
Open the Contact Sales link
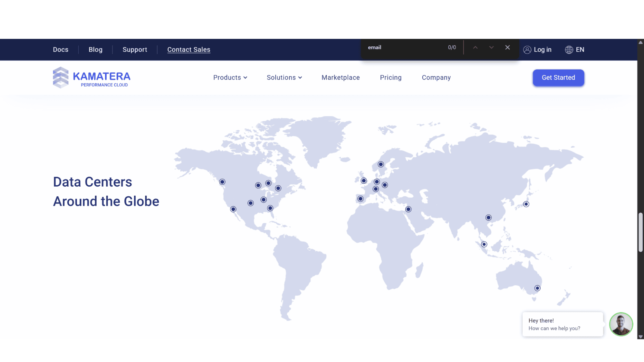[189, 50]
